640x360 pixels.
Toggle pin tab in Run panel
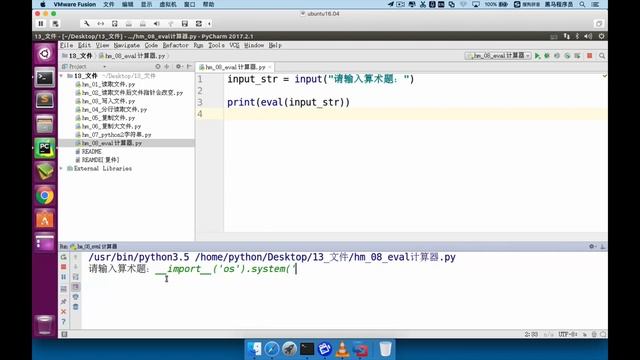point(64,302)
